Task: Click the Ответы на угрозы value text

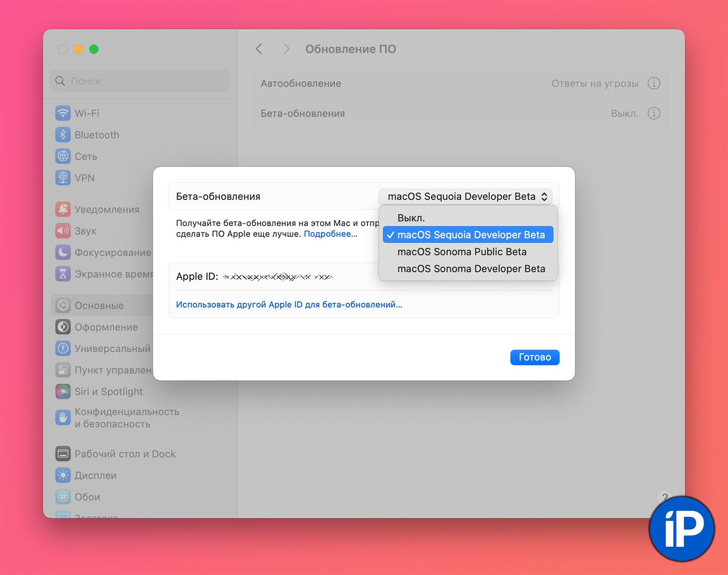Action: coord(595,83)
